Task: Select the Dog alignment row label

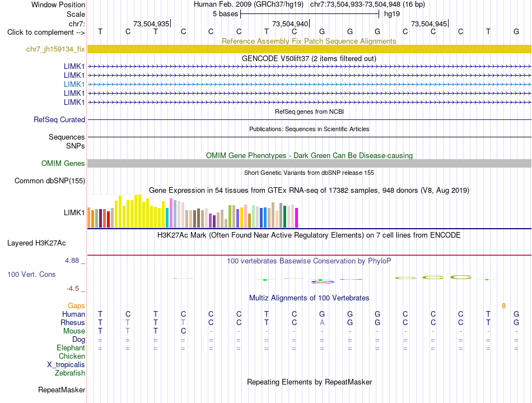Action: click(x=78, y=340)
